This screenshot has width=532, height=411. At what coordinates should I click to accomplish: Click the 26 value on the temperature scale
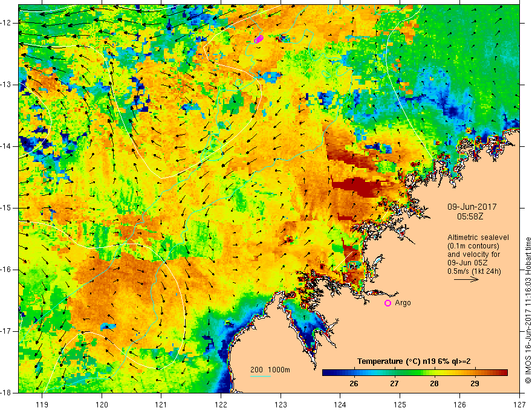pos(354,384)
